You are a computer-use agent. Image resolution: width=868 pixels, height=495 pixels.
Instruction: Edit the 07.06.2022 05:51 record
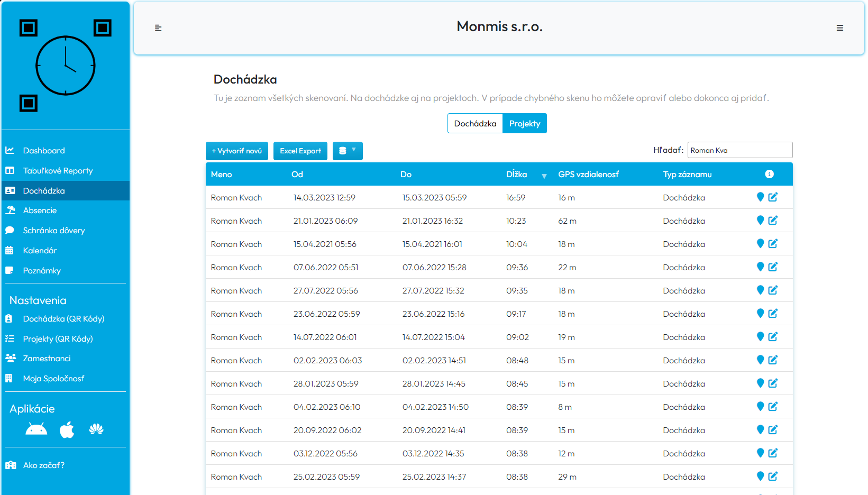(773, 267)
